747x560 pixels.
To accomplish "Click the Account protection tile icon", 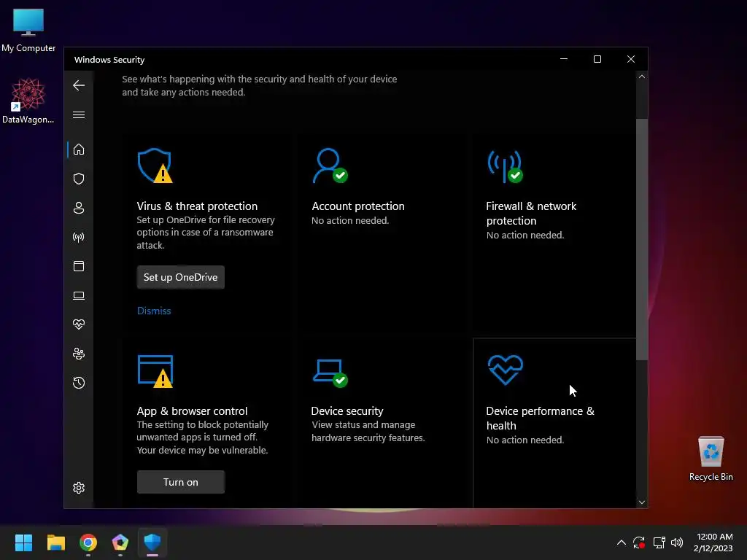I will (x=330, y=166).
